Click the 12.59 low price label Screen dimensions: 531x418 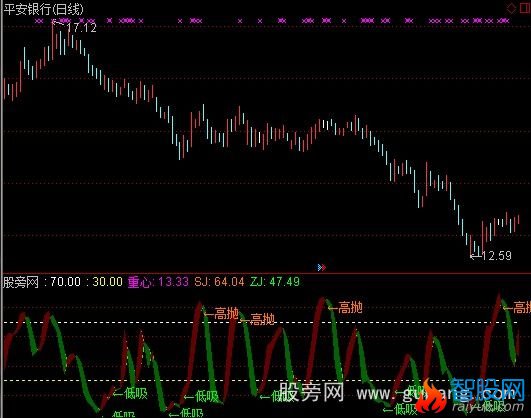(496, 256)
